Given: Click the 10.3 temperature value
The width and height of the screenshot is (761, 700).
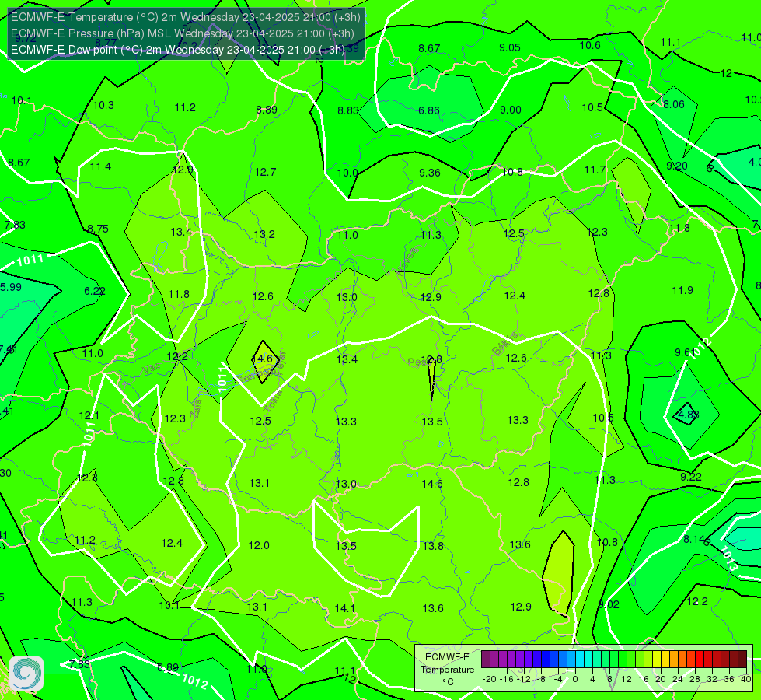Looking at the screenshot, I should coord(103,106).
